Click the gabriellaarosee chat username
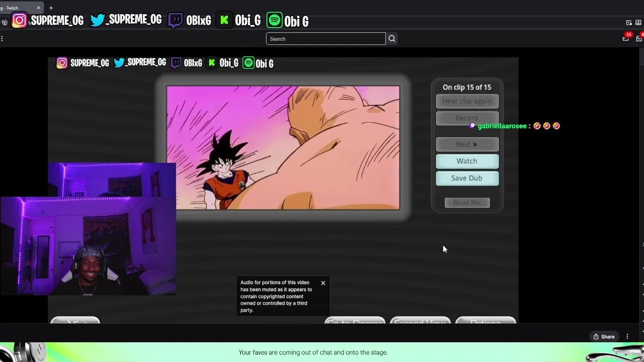 pyautogui.click(x=502, y=126)
